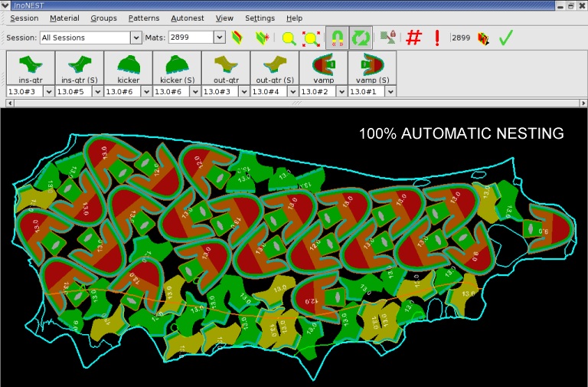
Task: Click the zoom-to-fit magnifier icon
Action: pyautogui.click(x=311, y=38)
